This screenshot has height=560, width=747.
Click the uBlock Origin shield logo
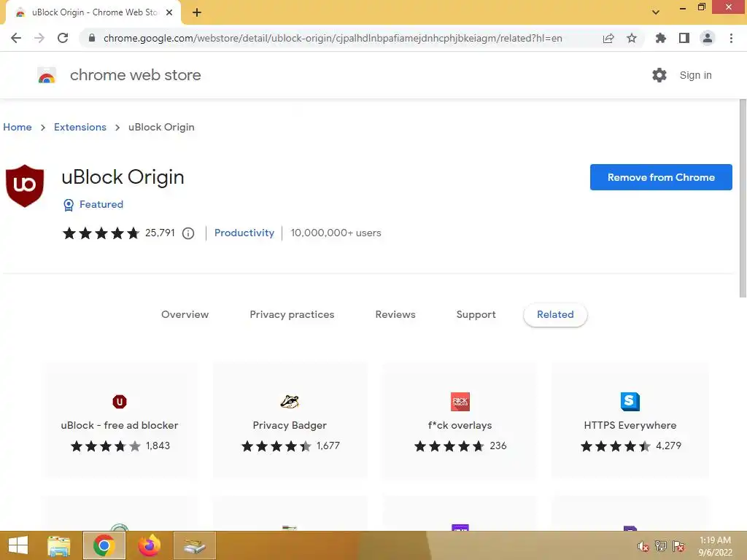click(x=25, y=186)
